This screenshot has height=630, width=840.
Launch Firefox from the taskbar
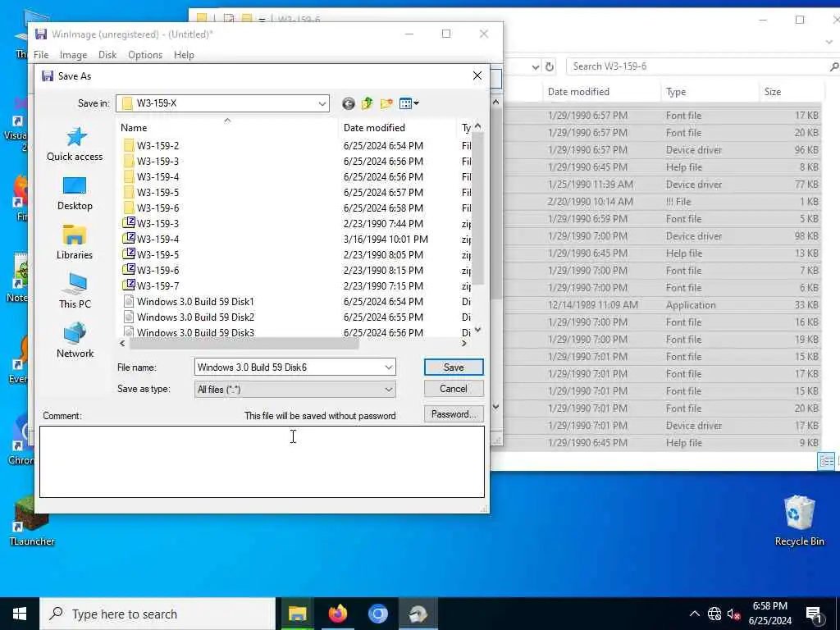click(337, 614)
